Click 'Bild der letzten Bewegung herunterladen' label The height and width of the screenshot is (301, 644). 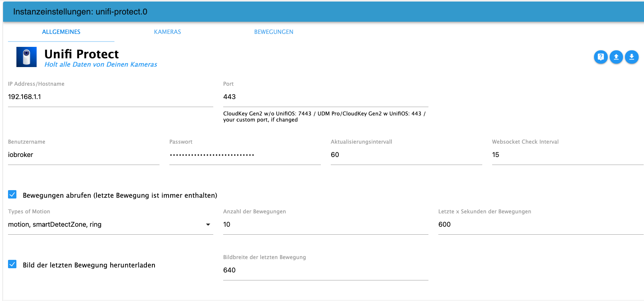(x=89, y=265)
